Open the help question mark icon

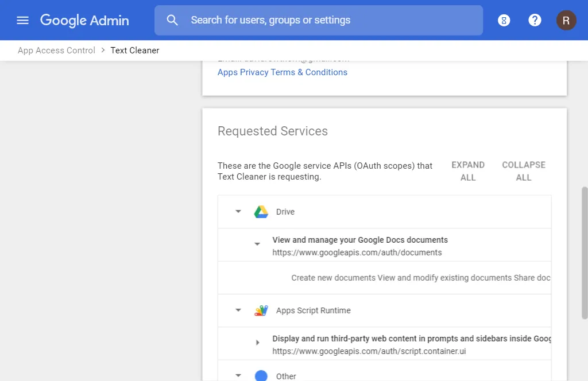(535, 20)
